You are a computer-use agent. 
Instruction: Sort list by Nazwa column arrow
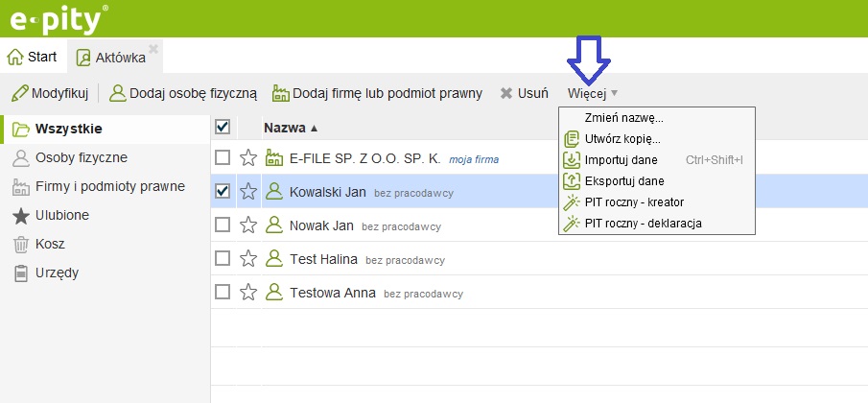[315, 128]
